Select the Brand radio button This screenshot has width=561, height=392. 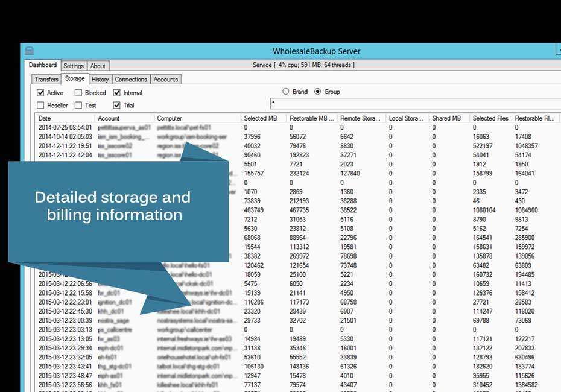coord(285,90)
